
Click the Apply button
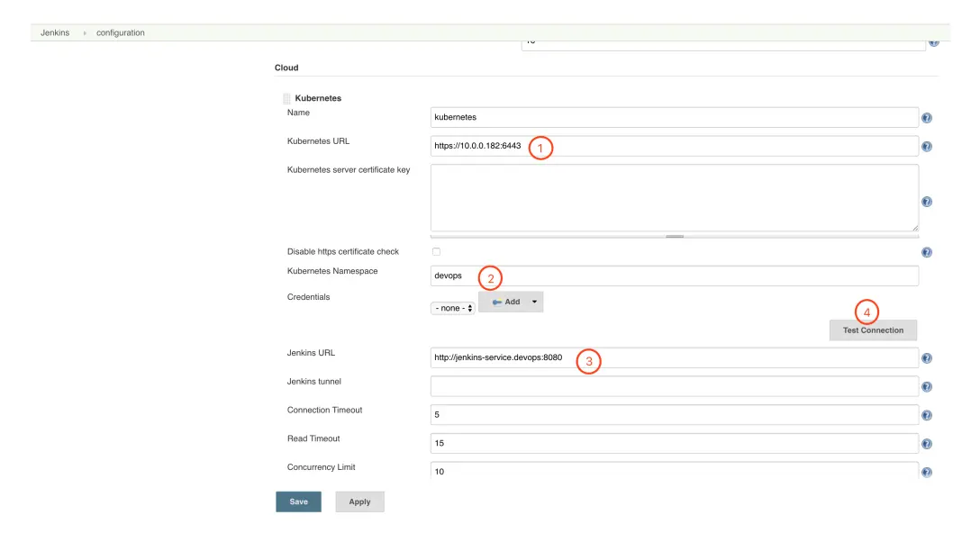[359, 501]
